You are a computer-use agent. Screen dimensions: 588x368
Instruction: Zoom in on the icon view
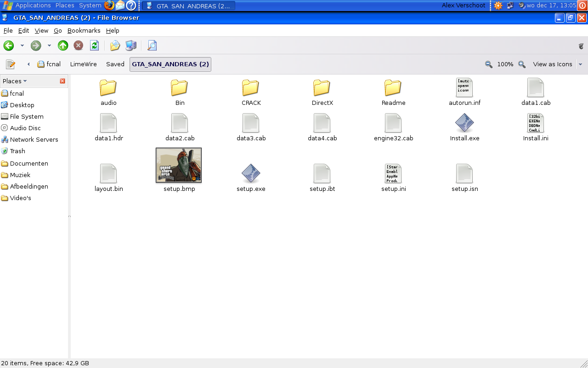tap(522, 64)
